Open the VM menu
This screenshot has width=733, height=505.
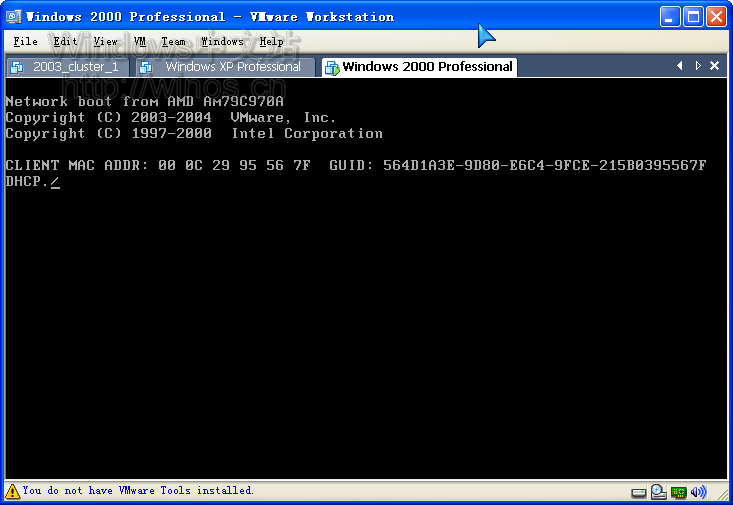140,42
